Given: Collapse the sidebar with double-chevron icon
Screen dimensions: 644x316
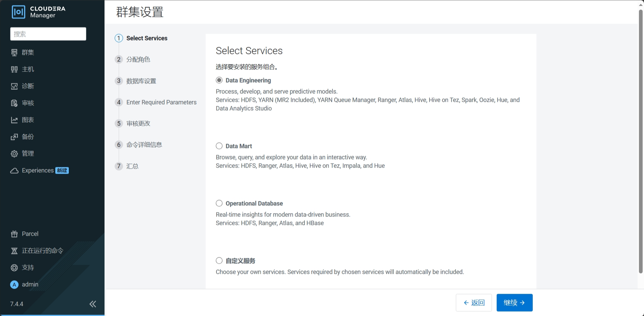Looking at the screenshot, I should 93,304.
